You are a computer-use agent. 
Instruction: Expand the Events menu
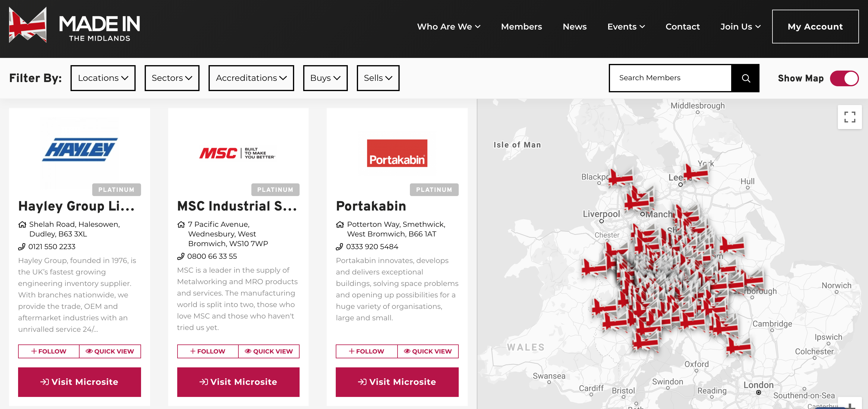[626, 27]
